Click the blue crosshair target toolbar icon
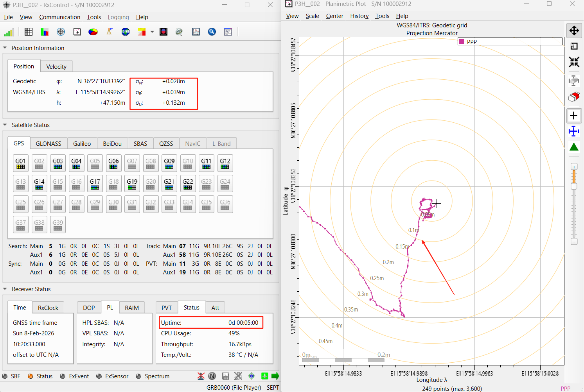This screenshot has height=392, width=584. click(x=61, y=32)
